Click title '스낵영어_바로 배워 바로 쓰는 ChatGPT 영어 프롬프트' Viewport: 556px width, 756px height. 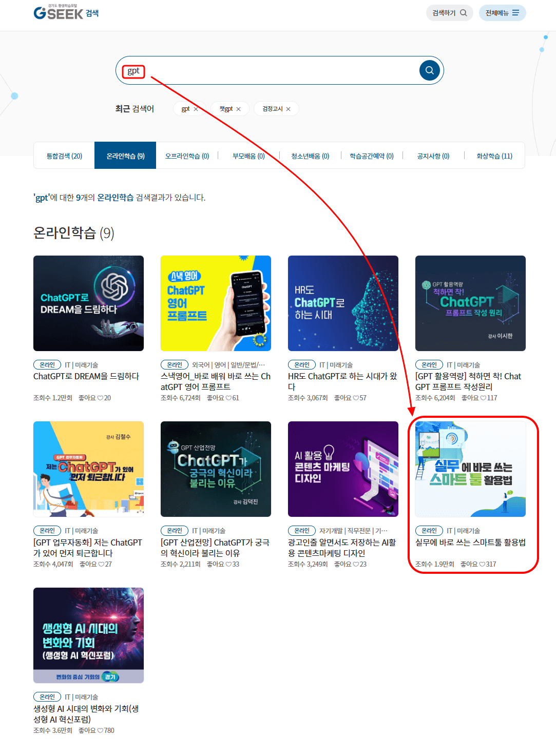(x=216, y=381)
